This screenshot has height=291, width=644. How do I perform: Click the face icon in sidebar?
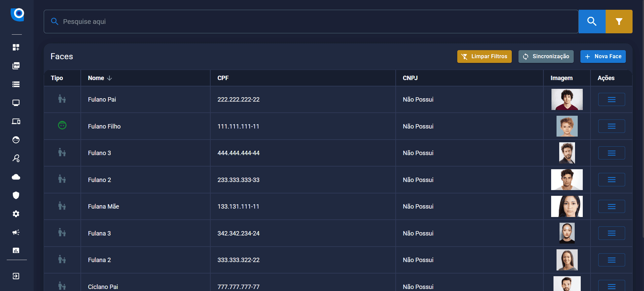click(x=16, y=140)
